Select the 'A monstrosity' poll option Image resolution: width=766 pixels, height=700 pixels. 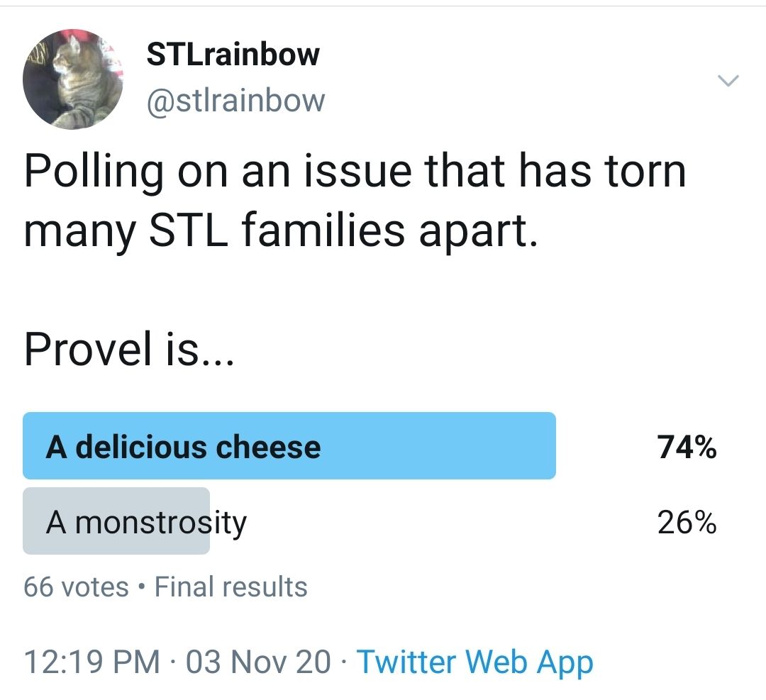pyautogui.click(x=118, y=522)
